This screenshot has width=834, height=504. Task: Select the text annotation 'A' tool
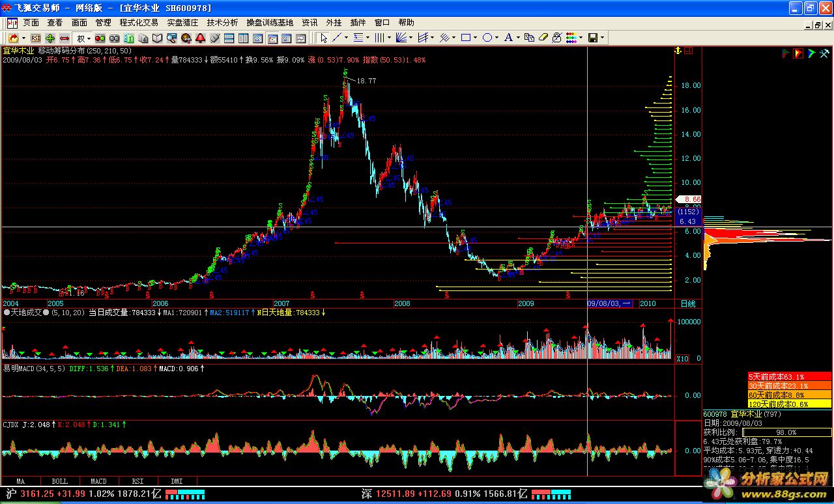(x=508, y=38)
